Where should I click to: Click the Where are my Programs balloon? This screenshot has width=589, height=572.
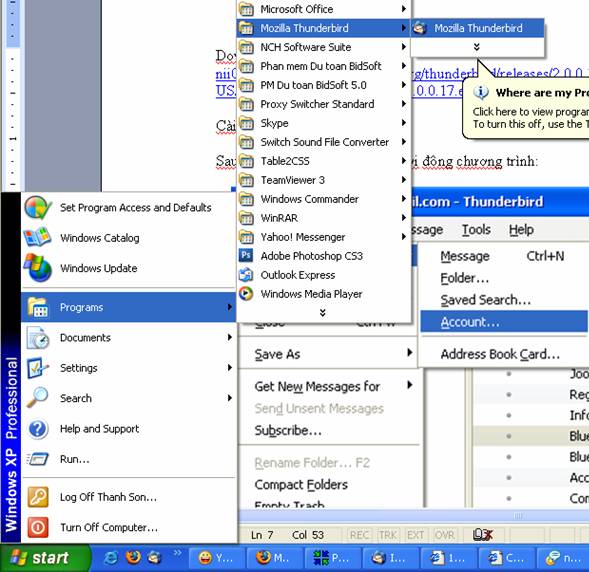tap(526, 108)
